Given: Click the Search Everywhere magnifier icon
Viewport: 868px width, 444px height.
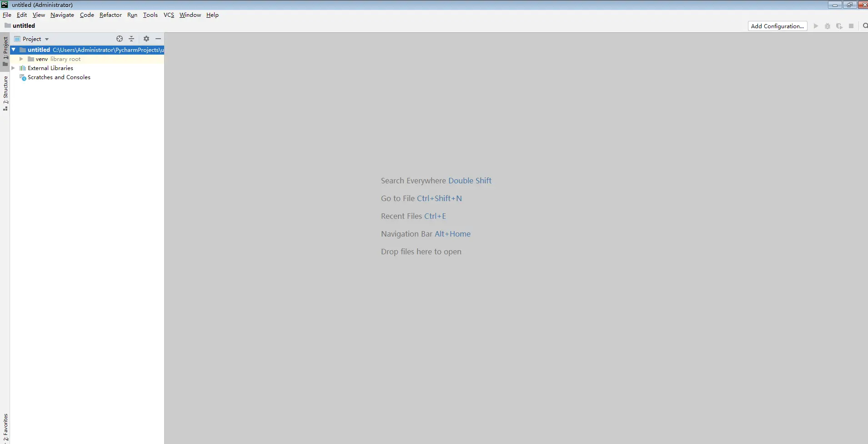Looking at the screenshot, I should (865, 26).
